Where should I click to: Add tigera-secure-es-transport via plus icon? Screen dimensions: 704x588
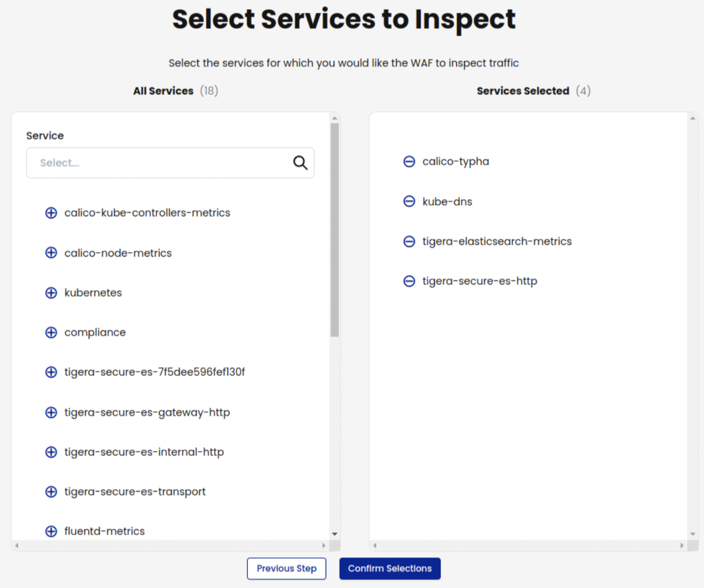(51, 492)
